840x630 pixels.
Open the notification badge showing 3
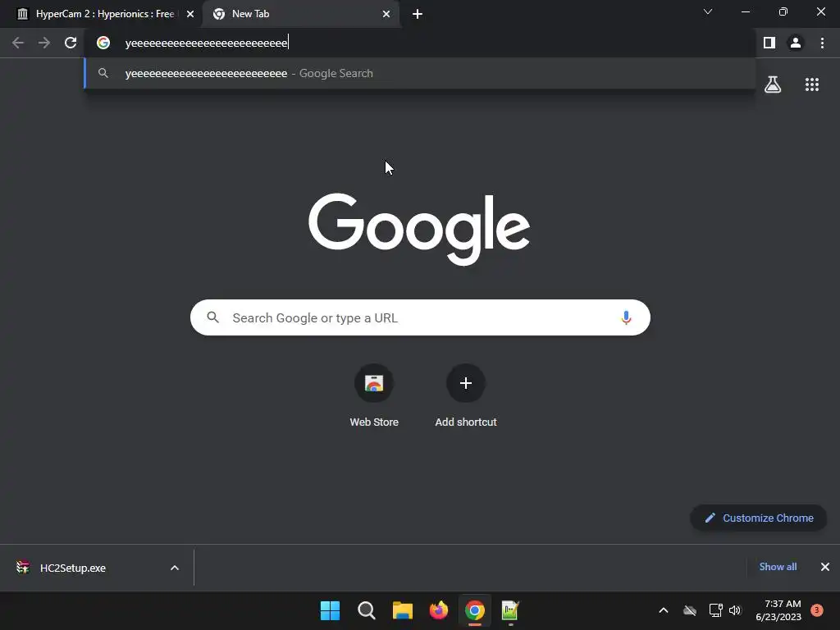click(x=817, y=610)
